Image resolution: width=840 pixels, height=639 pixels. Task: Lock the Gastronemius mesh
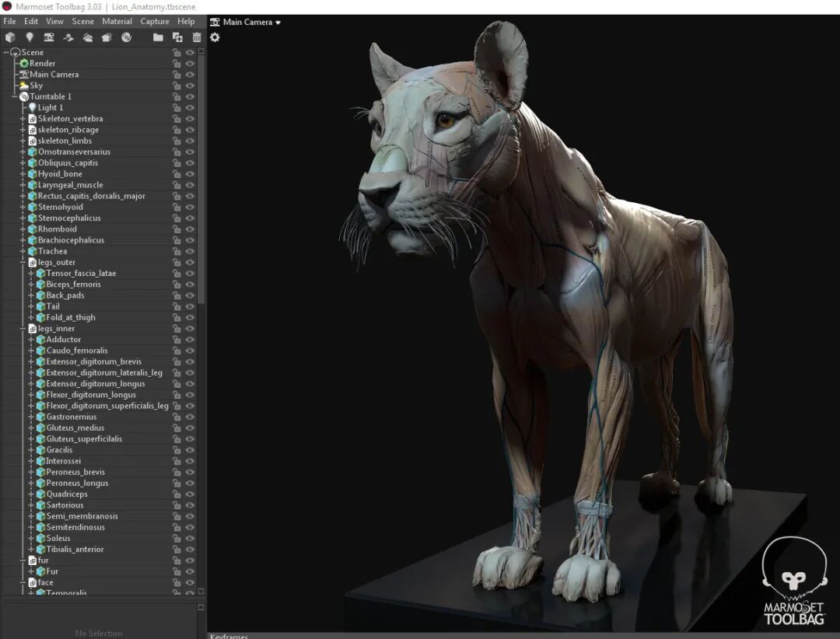click(177, 417)
